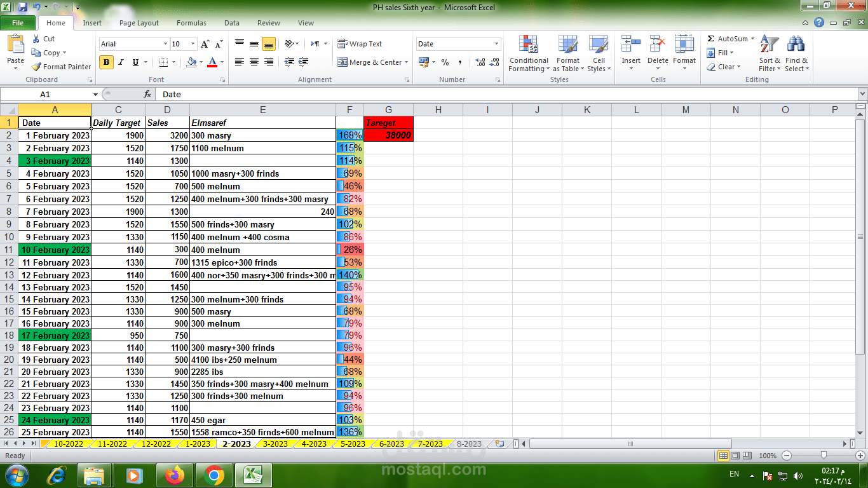This screenshot has height=488, width=868.
Task: Open the Cell Styles gallery
Action: click(599, 53)
